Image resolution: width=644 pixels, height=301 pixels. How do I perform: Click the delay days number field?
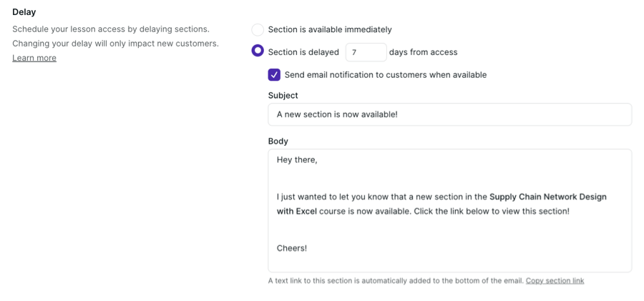tap(365, 52)
